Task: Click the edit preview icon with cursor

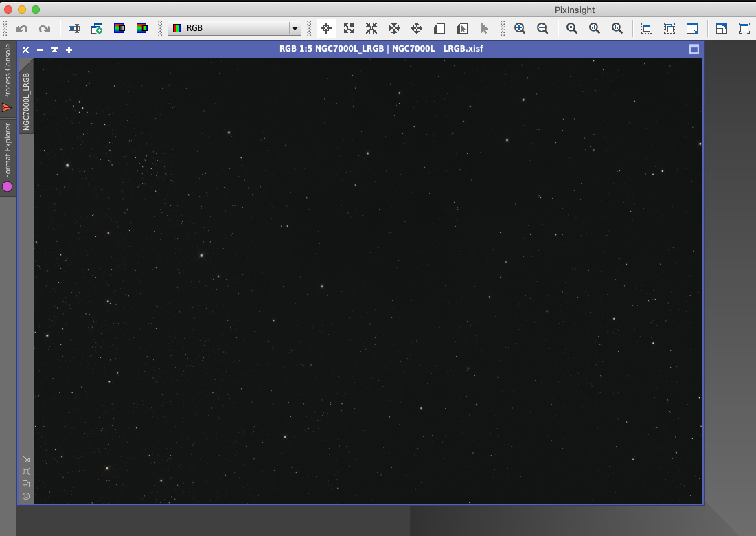Action: pyautogui.click(x=462, y=28)
